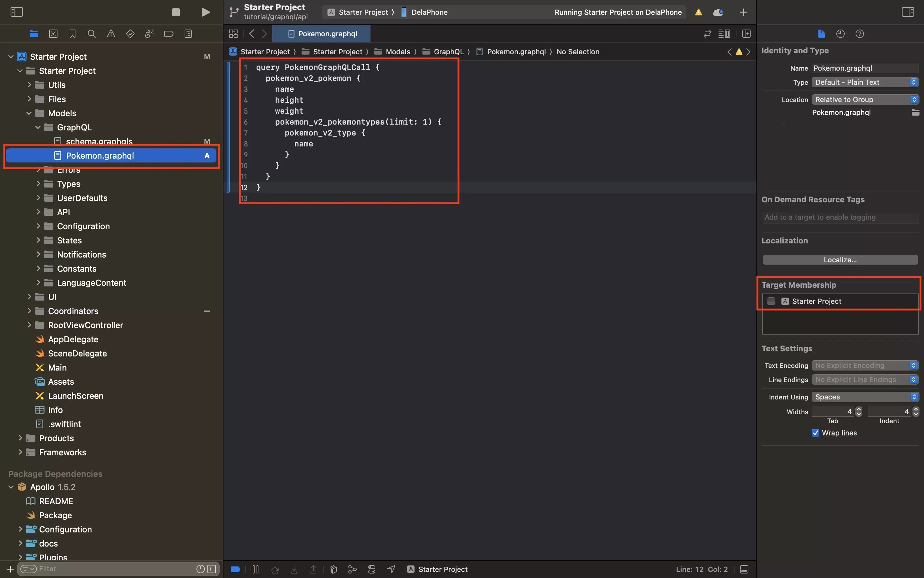
Task: Collapse the Apollo 1.5.2 package
Action: pos(11,487)
